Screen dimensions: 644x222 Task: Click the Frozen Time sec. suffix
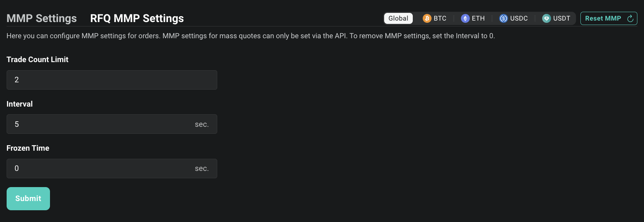[201, 168]
